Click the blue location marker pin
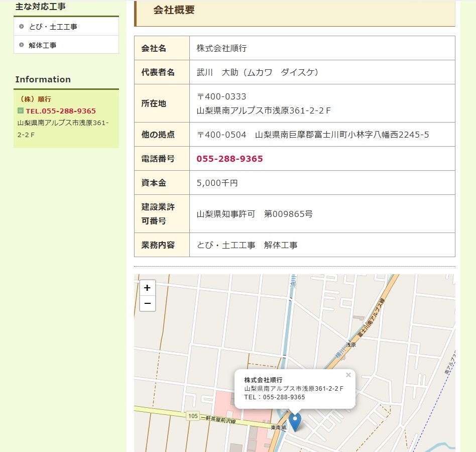This screenshot has height=452, width=476. coord(295,421)
